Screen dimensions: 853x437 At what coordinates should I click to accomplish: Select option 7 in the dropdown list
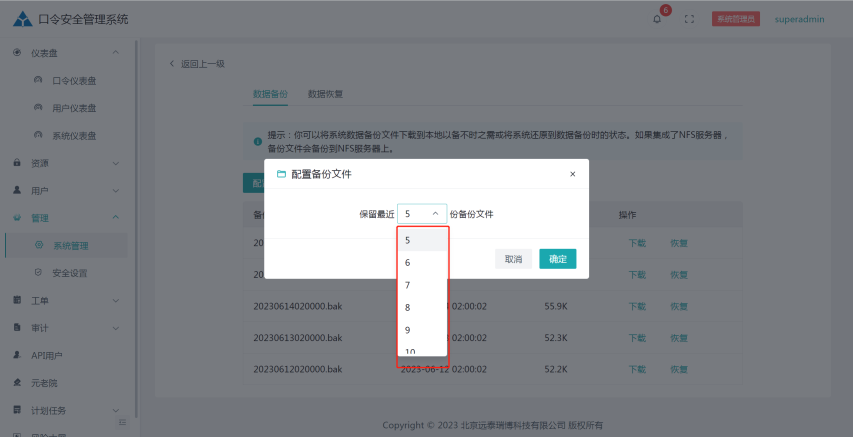[408, 285]
